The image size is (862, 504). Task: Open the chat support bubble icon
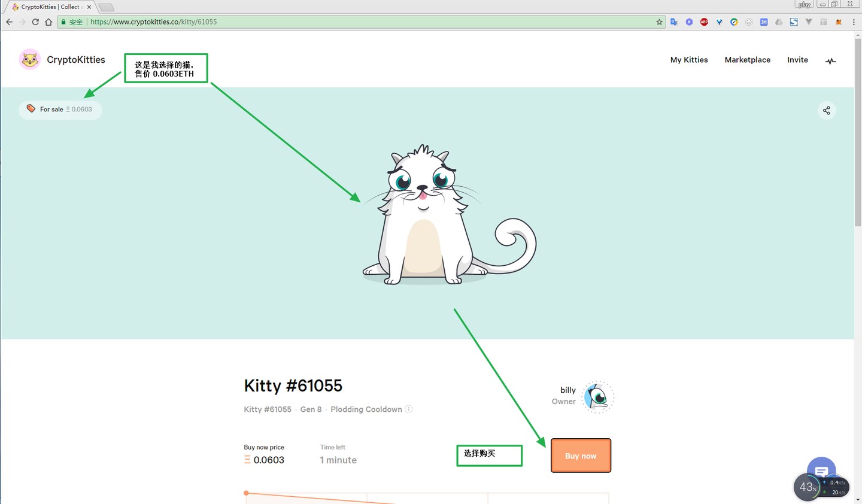point(821,470)
